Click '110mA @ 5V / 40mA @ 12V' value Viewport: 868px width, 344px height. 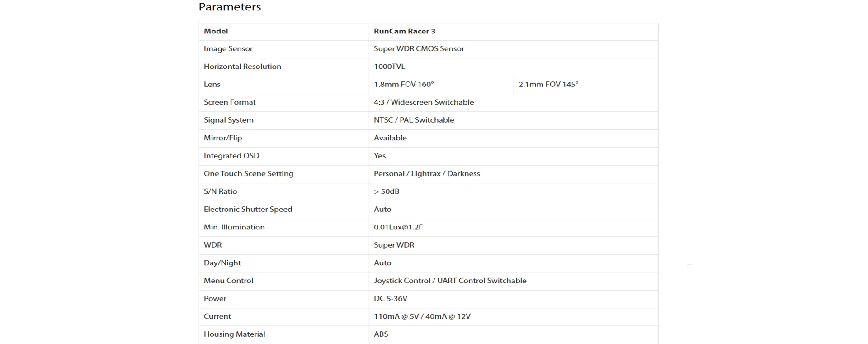click(x=422, y=316)
